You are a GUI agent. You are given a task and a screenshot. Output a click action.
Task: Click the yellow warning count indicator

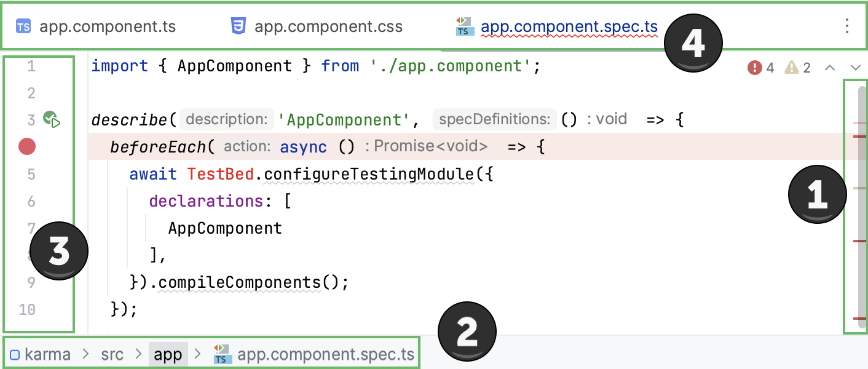coord(798,68)
